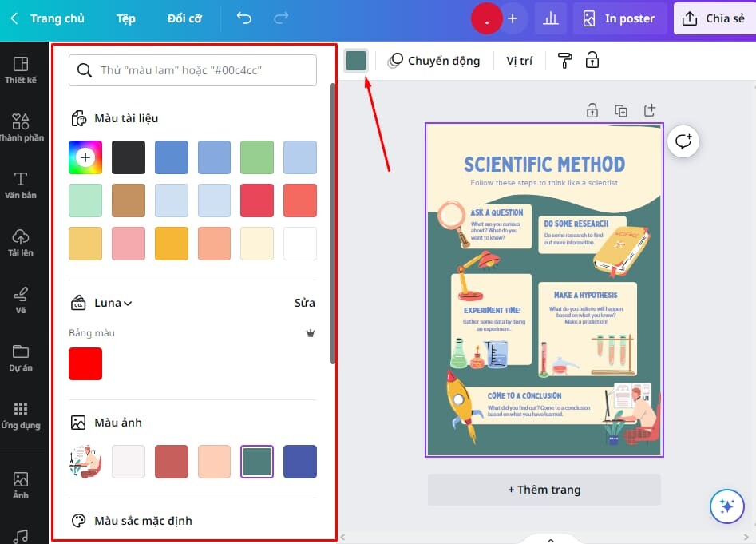Go back using the Trang chủ chevron
Viewport: 756px width, 544px height.
click(15, 18)
